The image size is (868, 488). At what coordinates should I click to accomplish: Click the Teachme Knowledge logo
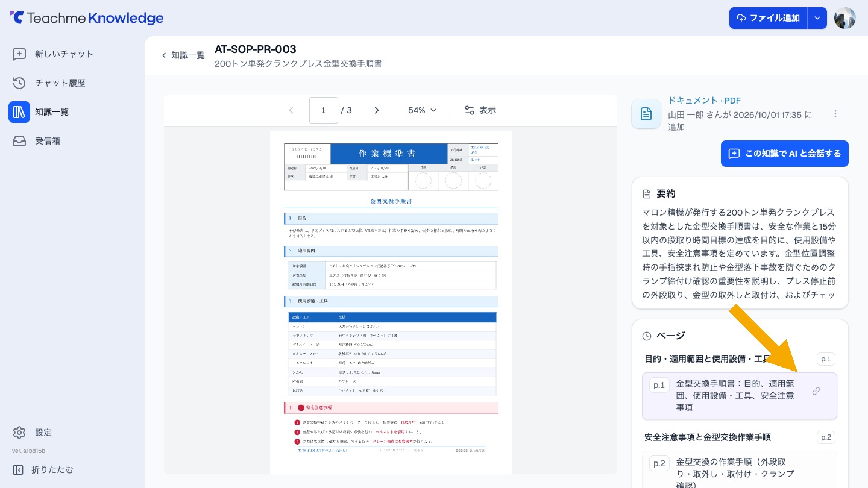(86, 18)
